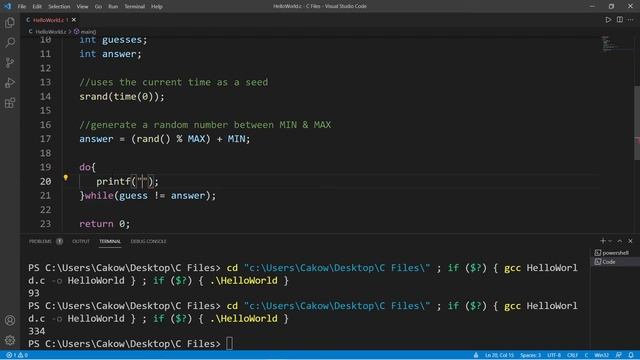Run the C file with play button
Image resolution: width=640 pixels, height=360 pixels.
click(x=608, y=20)
